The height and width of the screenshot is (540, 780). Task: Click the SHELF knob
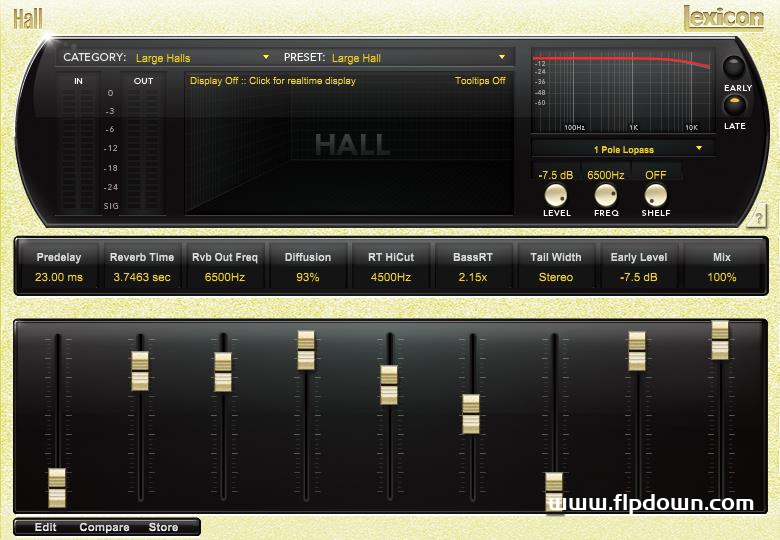[x=656, y=195]
